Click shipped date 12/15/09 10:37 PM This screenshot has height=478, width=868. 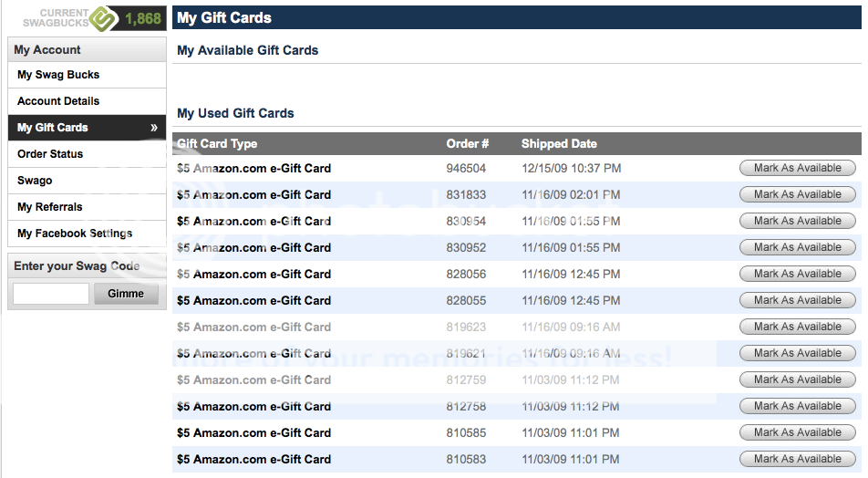coord(572,169)
